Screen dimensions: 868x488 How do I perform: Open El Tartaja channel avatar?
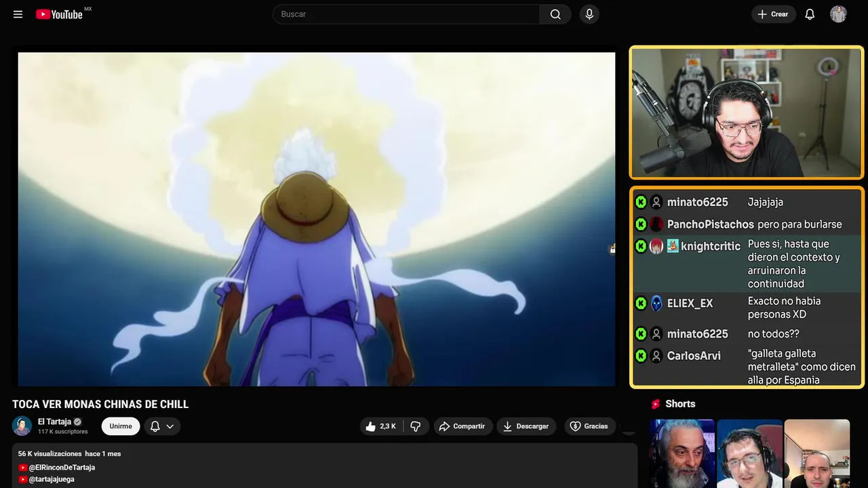tap(22, 426)
